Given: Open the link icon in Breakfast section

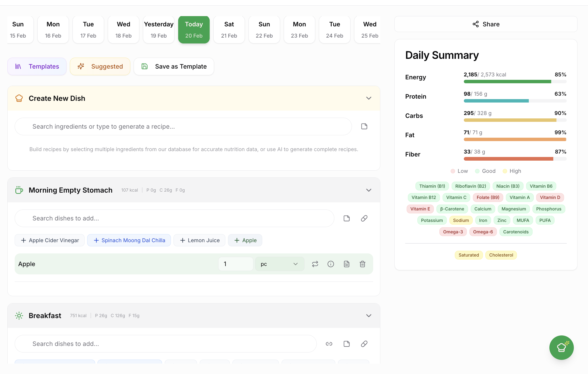Looking at the screenshot, I should tap(329, 344).
